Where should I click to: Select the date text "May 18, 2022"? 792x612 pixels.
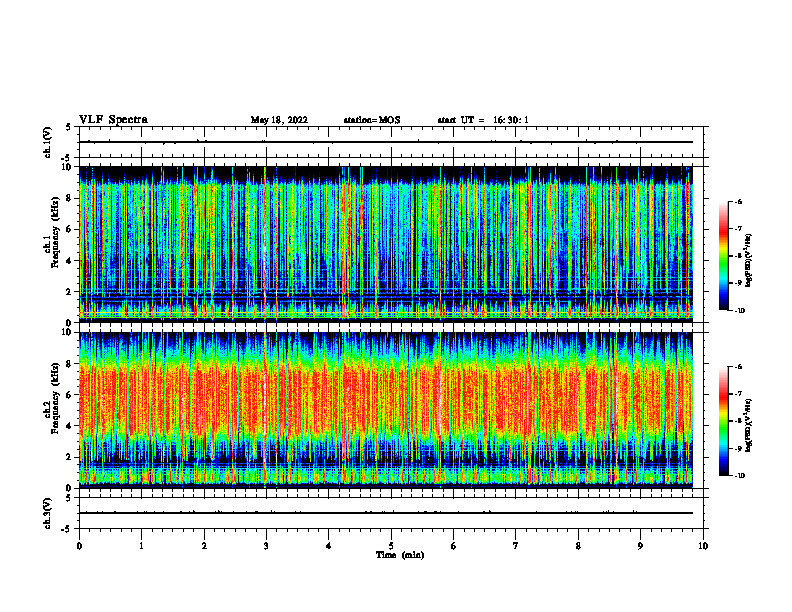click(279, 120)
